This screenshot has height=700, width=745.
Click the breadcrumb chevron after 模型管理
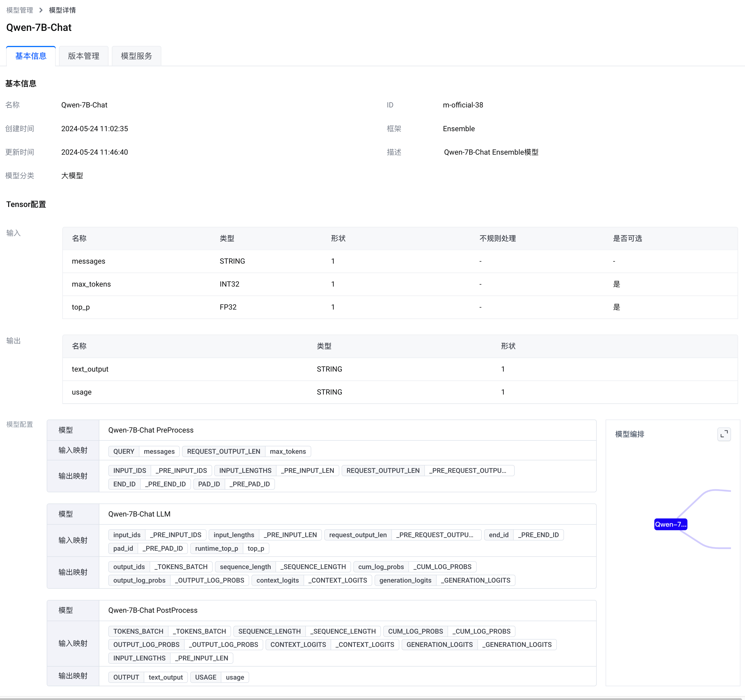41,10
